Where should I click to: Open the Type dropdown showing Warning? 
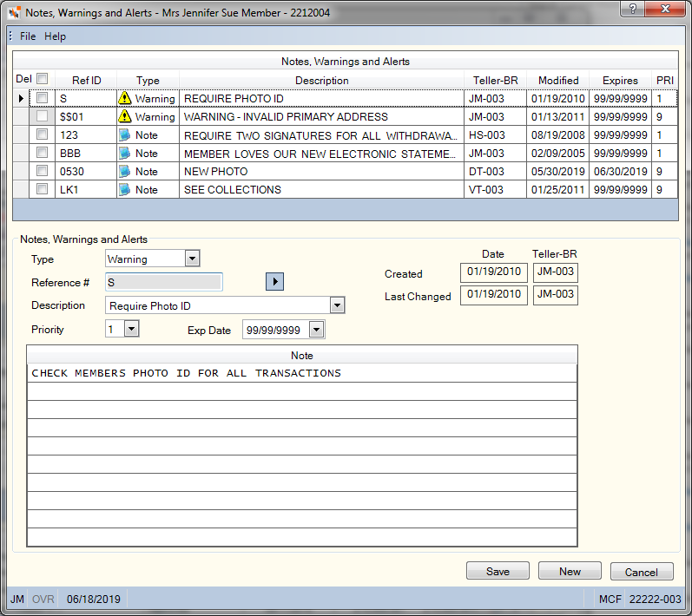(x=193, y=259)
